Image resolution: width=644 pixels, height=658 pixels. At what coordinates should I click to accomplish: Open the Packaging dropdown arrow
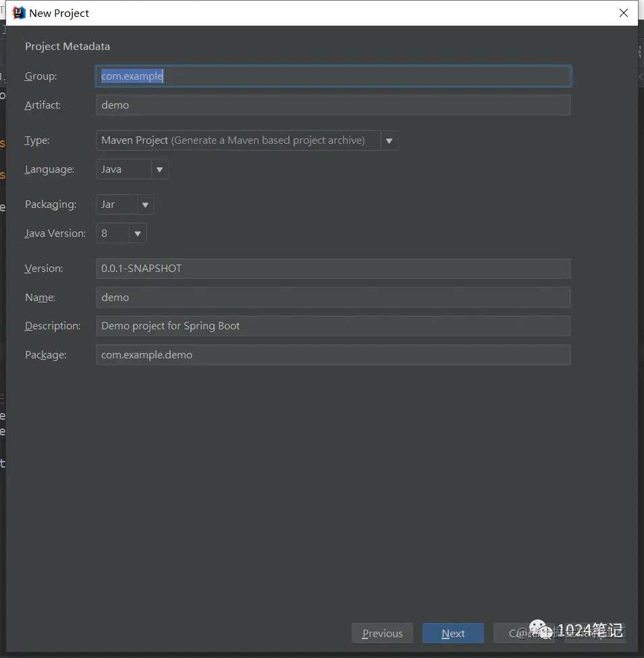click(x=145, y=204)
